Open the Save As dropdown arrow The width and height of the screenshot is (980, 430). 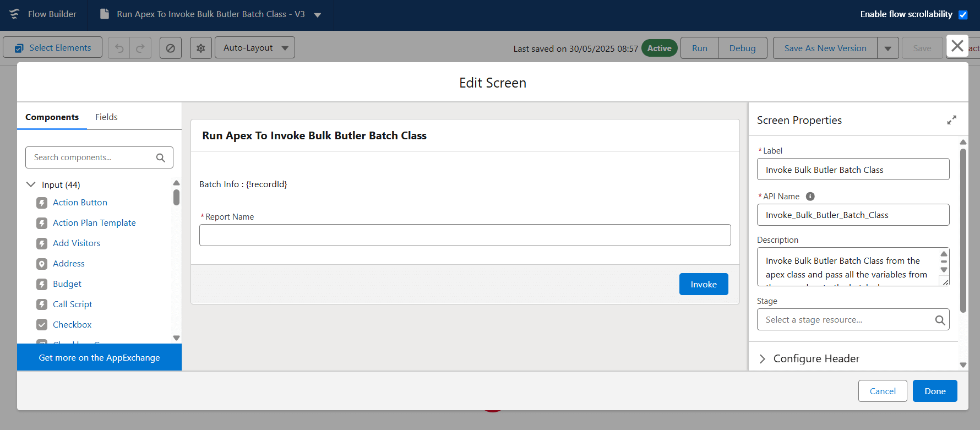[x=888, y=48]
